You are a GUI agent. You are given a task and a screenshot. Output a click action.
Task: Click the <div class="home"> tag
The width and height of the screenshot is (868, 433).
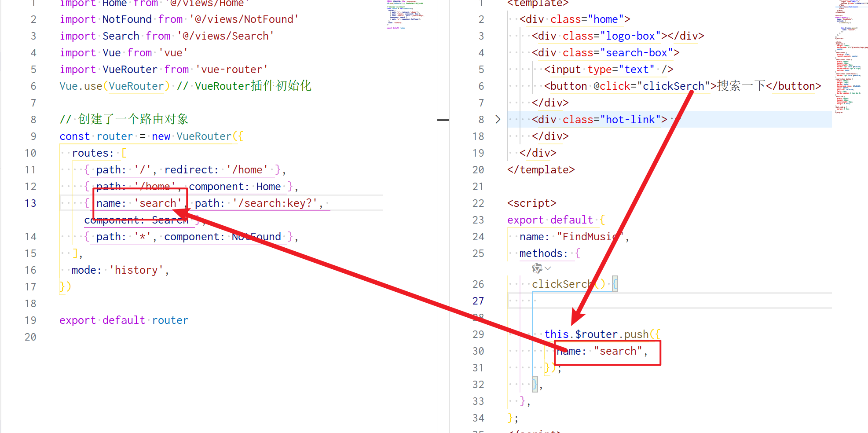pos(575,19)
